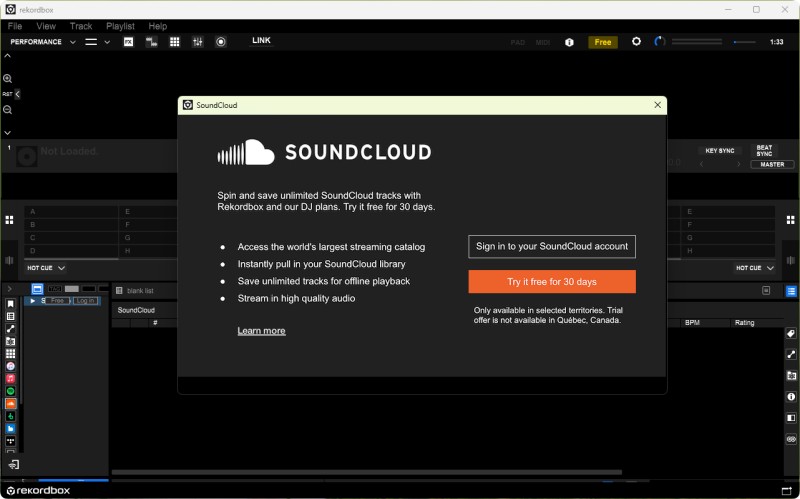
Task: Show the mixer panel
Action: pyautogui.click(x=197, y=42)
